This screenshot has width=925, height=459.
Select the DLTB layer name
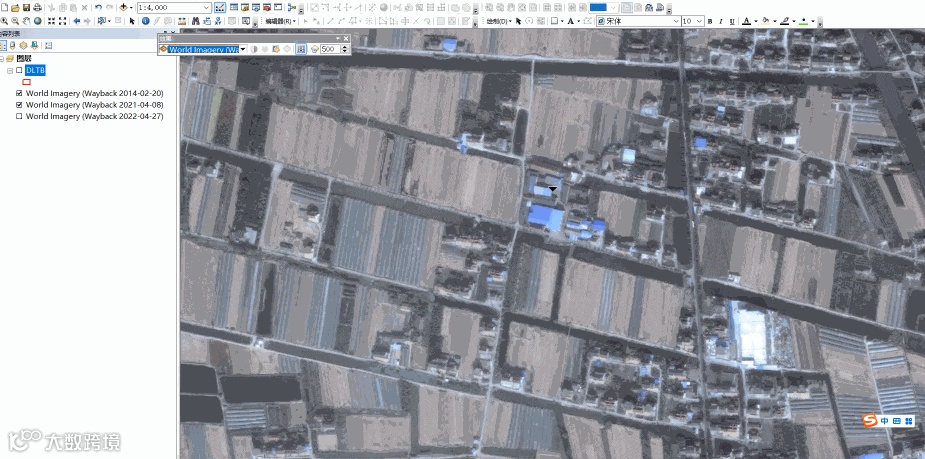point(35,70)
